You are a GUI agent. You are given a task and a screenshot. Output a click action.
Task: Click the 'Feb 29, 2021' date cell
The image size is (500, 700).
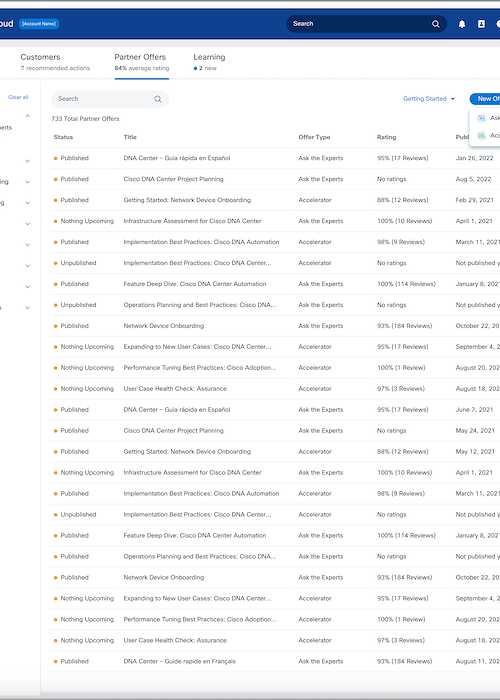pos(475,200)
